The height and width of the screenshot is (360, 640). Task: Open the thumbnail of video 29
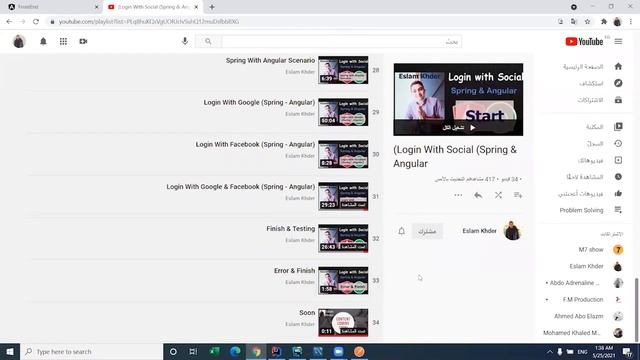(343, 112)
